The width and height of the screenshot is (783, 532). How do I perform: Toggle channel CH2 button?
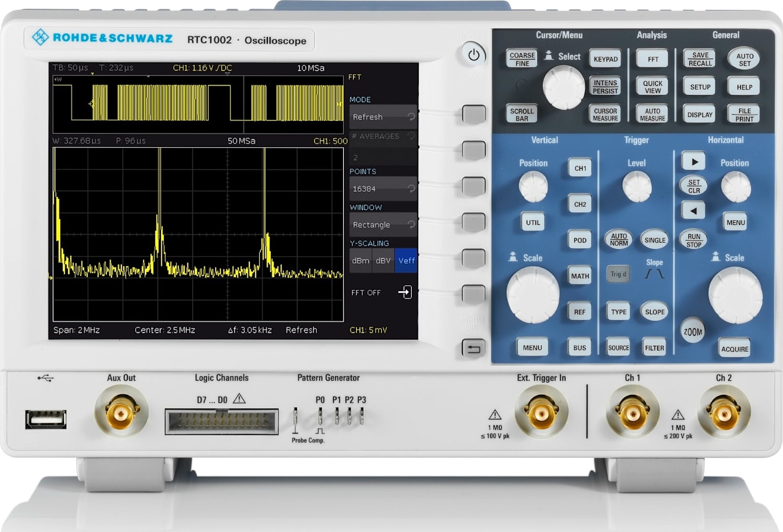[580, 204]
